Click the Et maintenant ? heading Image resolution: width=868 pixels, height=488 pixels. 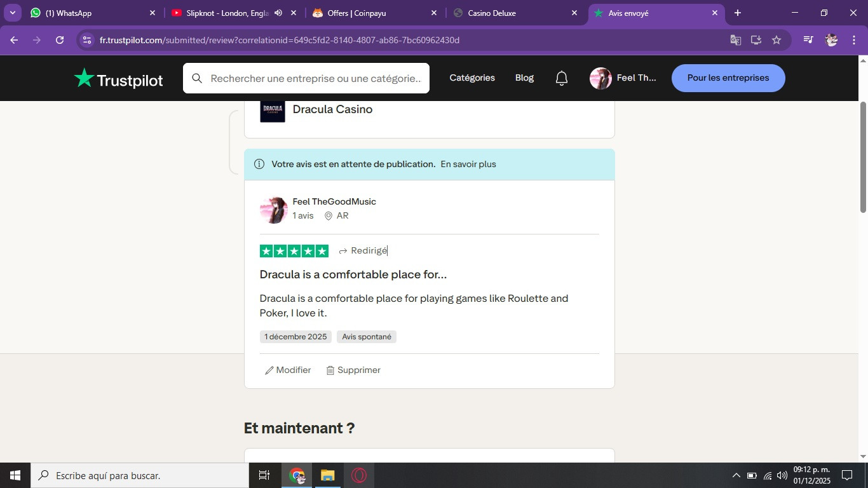(299, 428)
